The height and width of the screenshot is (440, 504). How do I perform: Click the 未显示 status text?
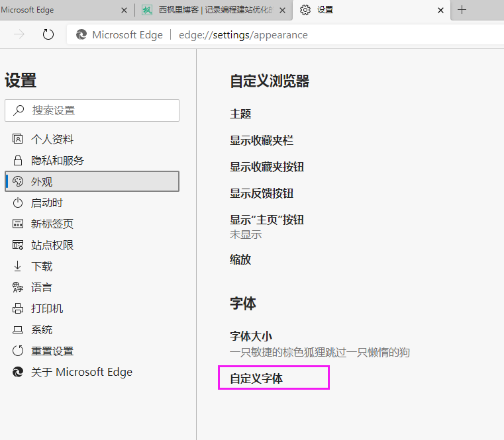point(246,234)
